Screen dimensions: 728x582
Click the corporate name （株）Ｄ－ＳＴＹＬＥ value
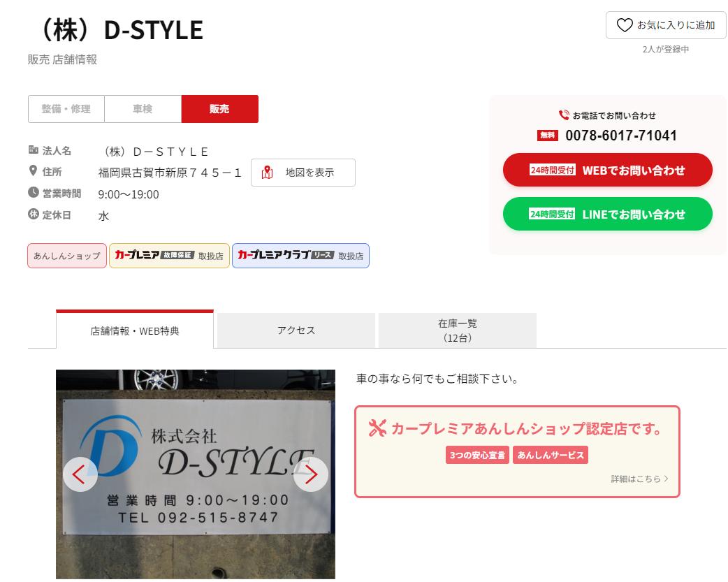[x=156, y=152]
